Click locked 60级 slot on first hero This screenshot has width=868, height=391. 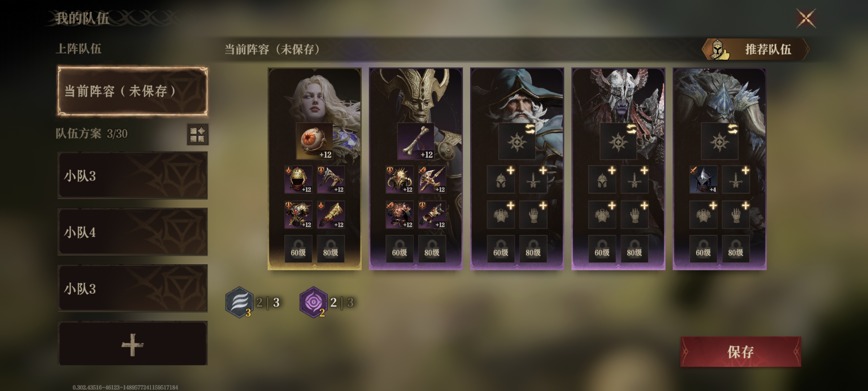298,249
